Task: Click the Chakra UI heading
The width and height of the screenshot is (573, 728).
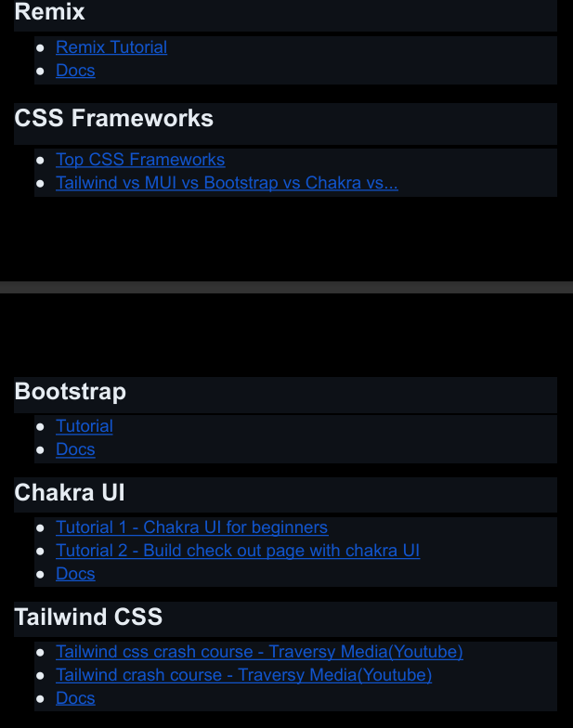Action: [70, 493]
